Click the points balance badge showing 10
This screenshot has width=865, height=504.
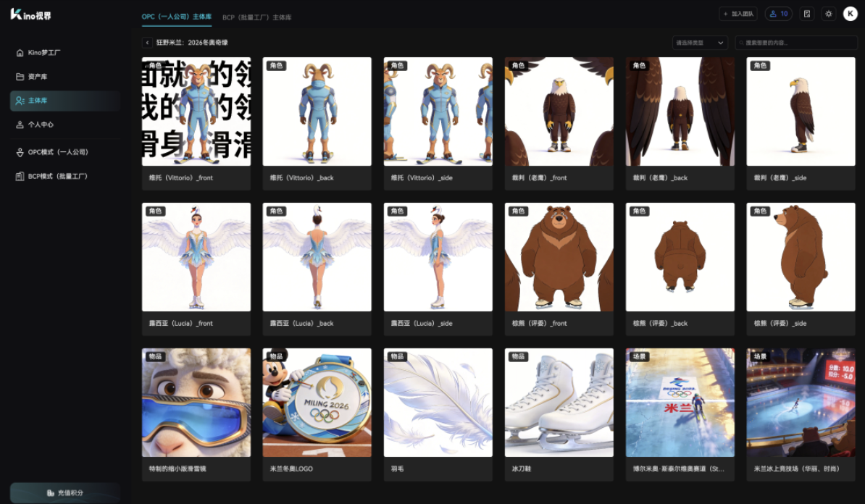point(779,14)
